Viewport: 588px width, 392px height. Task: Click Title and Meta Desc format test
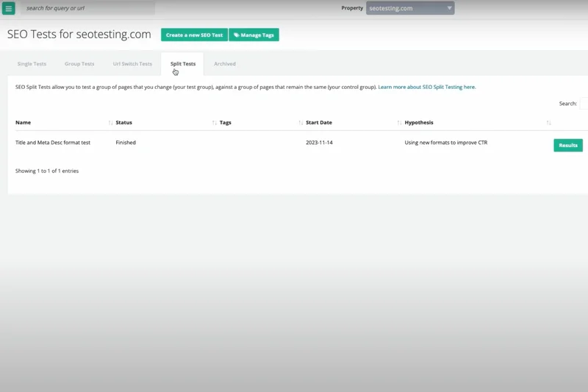(53, 143)
